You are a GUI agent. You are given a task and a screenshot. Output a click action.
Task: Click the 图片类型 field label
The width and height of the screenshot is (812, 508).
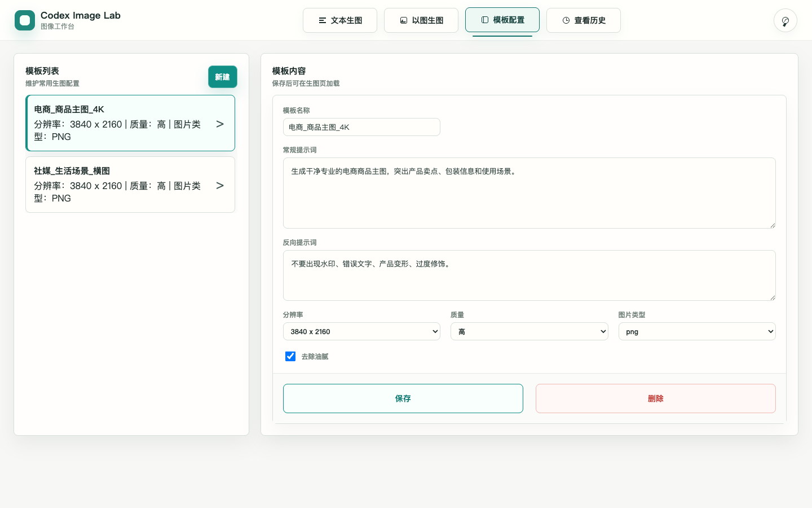click(x=632, y=315)
